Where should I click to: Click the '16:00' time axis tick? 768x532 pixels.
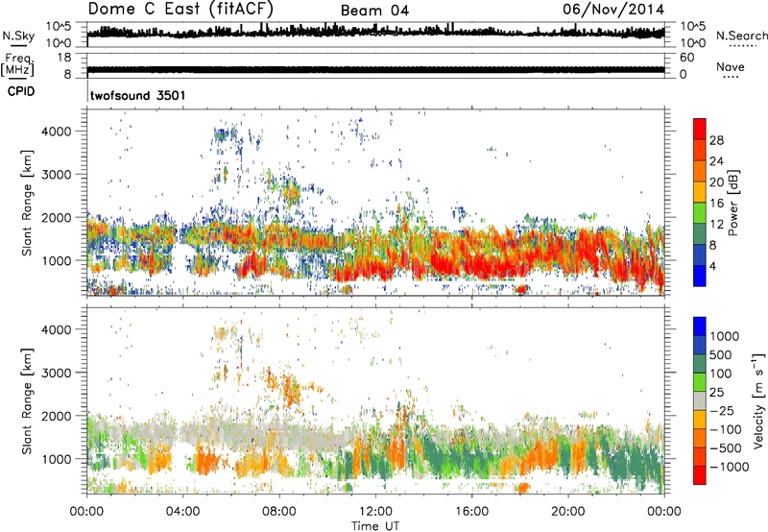tap(471, 512)
